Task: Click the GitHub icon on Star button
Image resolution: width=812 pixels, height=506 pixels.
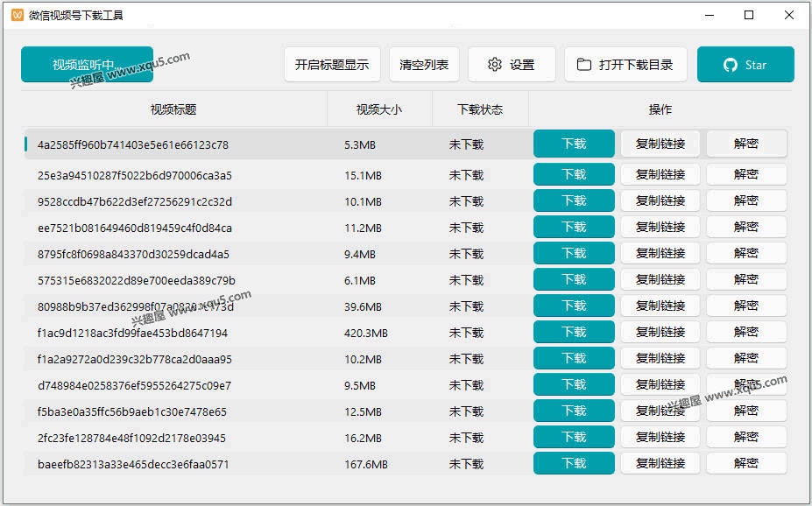Action: click(x=731, y=65)
